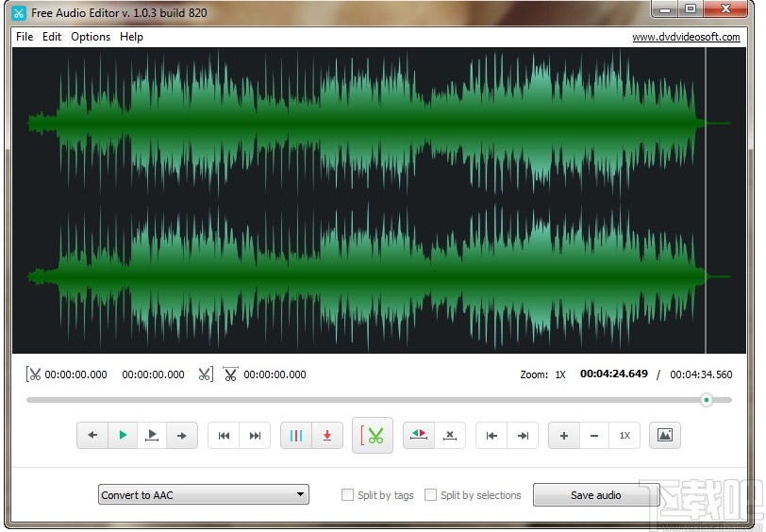Enable the Split by tags checkbox

tap(347, 495)
